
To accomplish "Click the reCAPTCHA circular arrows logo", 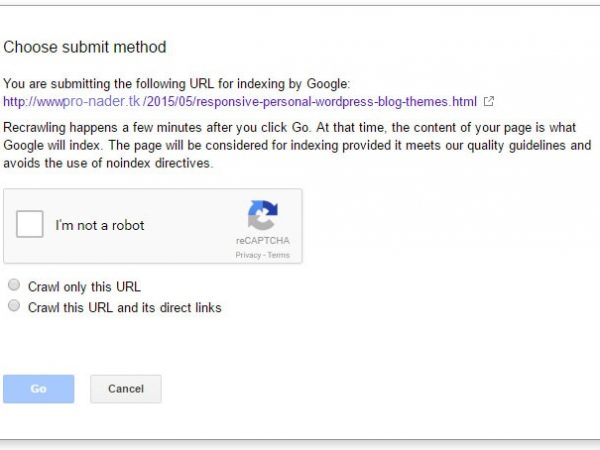I will point(262,216).
